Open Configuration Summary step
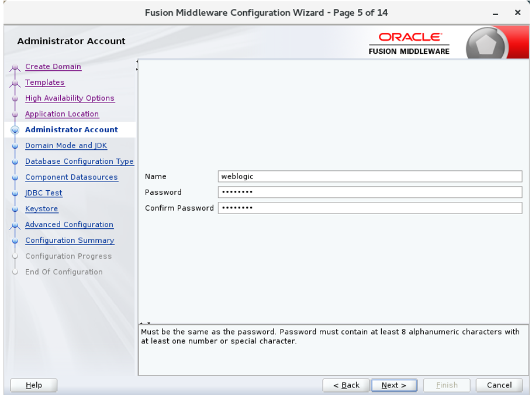532x395 pixels. pyautogui.click(x=70, y=241)
